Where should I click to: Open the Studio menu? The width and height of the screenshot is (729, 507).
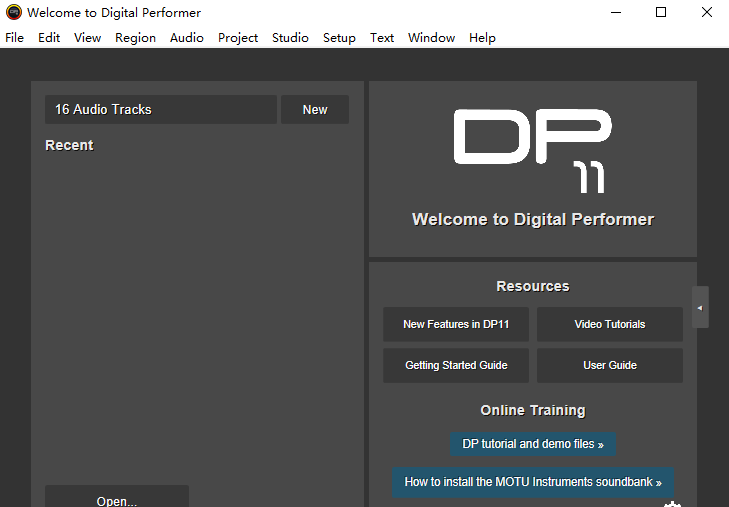290,38
